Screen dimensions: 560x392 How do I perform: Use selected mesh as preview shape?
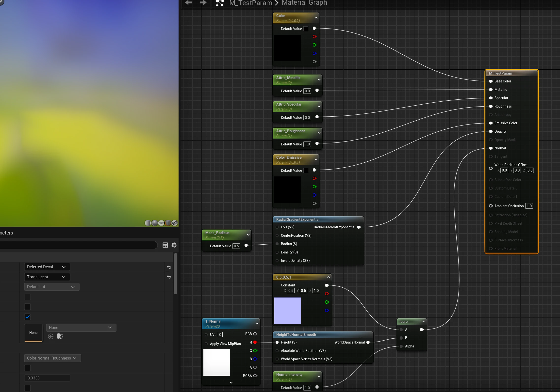(x=175, y=223)
